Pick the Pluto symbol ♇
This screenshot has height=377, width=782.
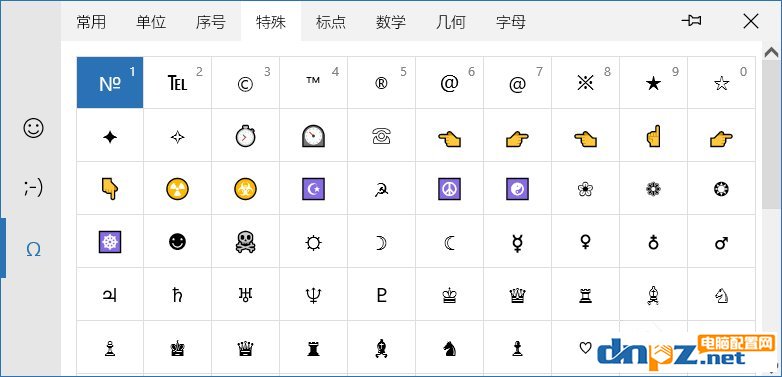(x=382, y=295)
